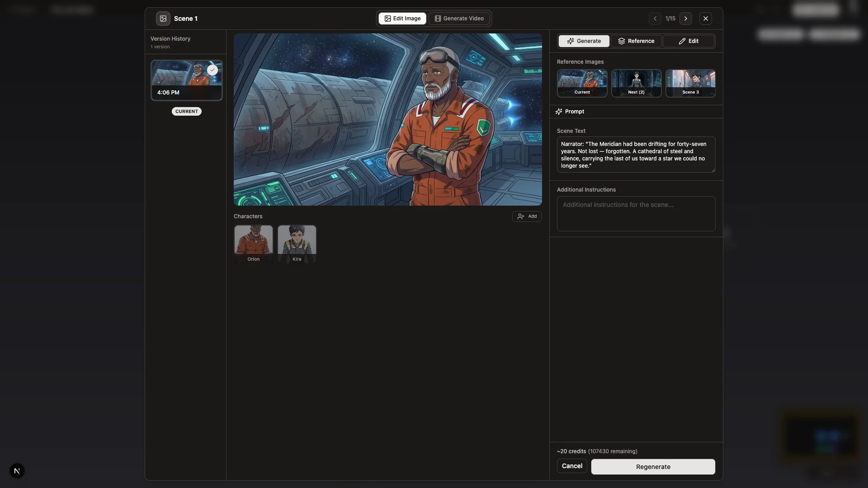The height and width of the screenshot is (488, 868).
Task: Switch to Edit mode with pencil
Action: pyautogui.click(x=689, y=41)
